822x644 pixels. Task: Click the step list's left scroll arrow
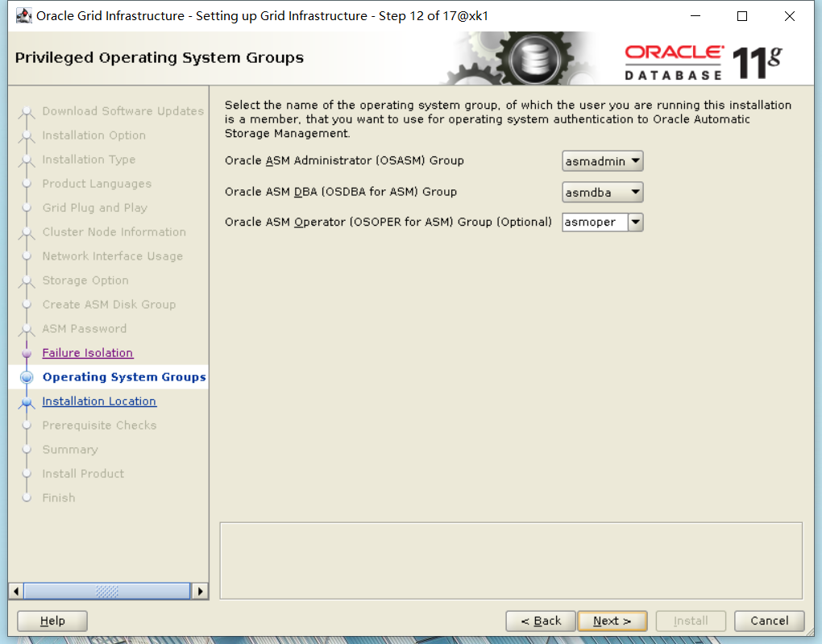click(16, 591)
